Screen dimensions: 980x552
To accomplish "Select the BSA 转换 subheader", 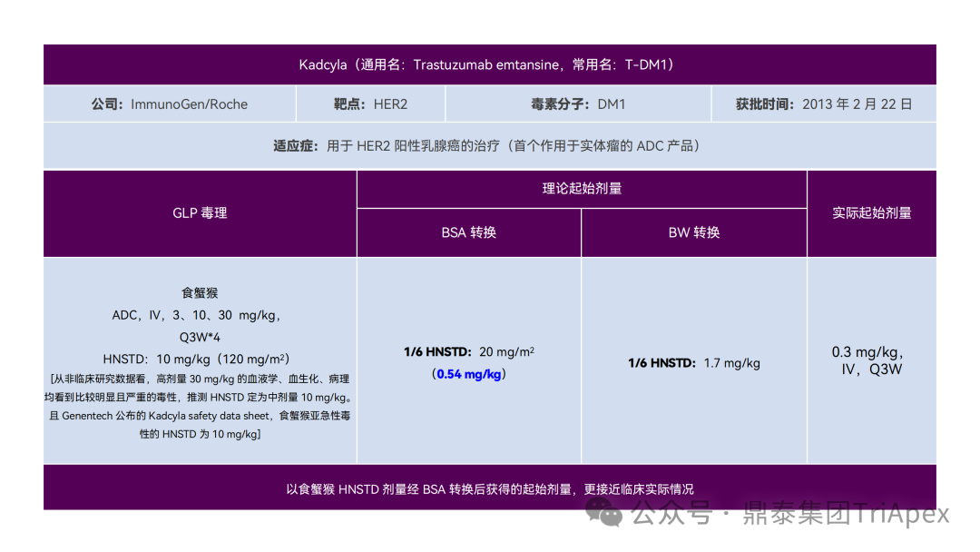I will tap(469, 232).
